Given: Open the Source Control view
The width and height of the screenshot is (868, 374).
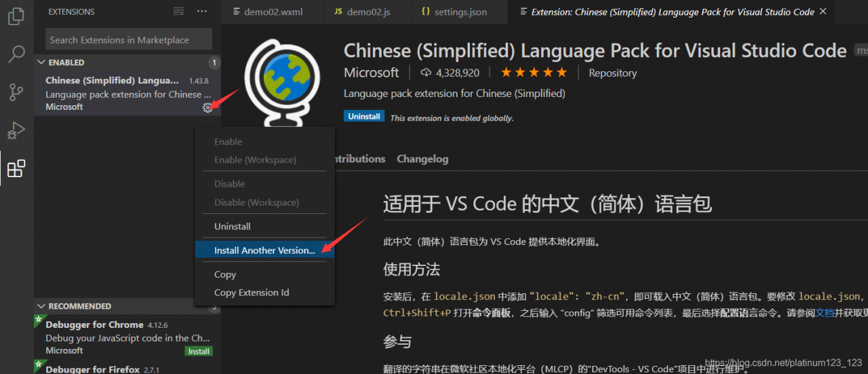Looking at the screenshot, I should pos(16,92).
